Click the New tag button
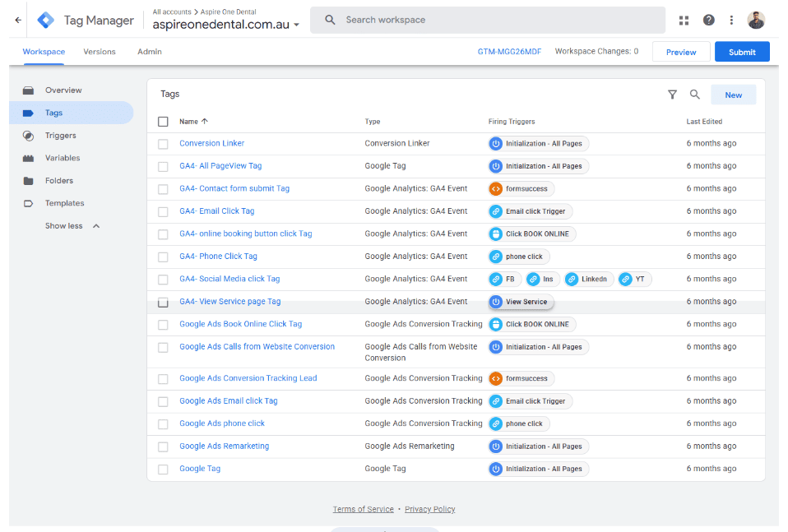This screenshot has width=788, height=532. tap(733, 95)
